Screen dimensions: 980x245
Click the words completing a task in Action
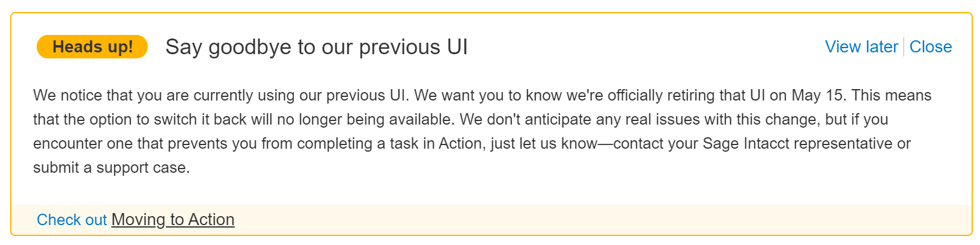(389, 143)
